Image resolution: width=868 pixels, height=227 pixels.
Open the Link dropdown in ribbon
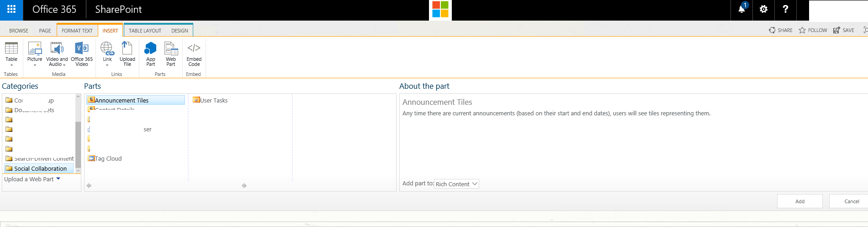pos(107,54)
